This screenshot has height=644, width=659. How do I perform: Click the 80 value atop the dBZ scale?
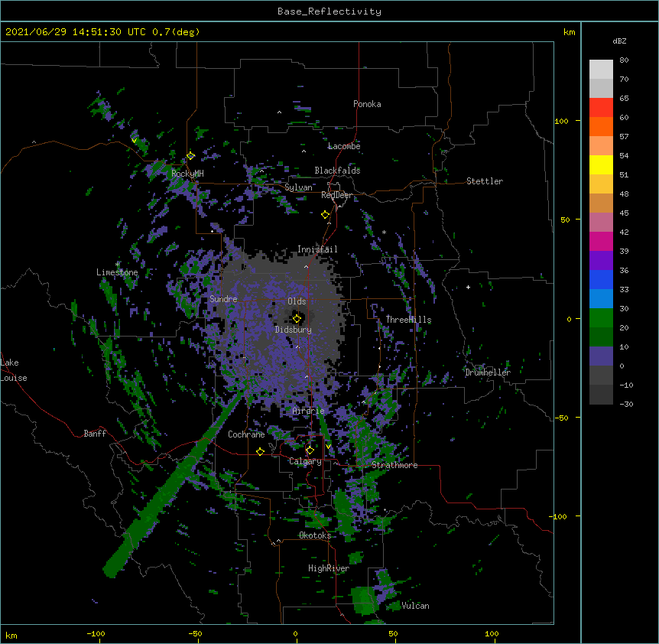624,60
